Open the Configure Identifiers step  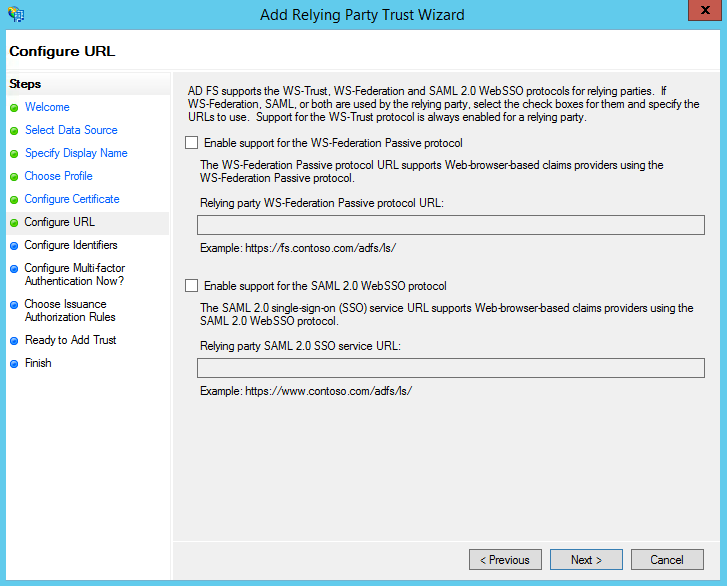click(71, 245)
